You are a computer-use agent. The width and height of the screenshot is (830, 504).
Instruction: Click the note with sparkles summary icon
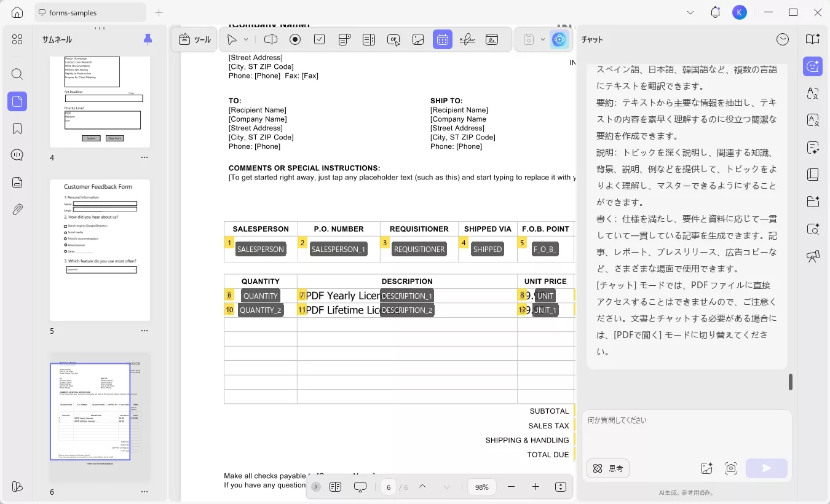813,148
